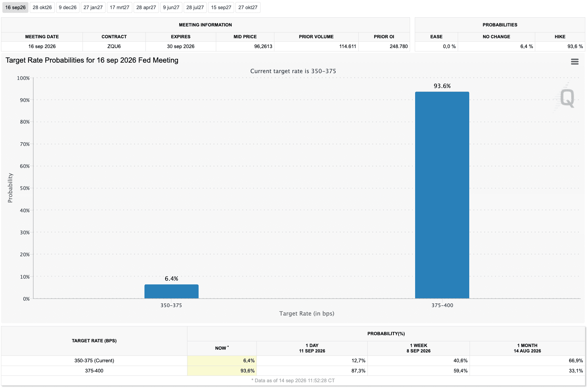Click the QuikStrike Q watermark logo
Viewport: 588px width, 388px height.
click(567, 98)
